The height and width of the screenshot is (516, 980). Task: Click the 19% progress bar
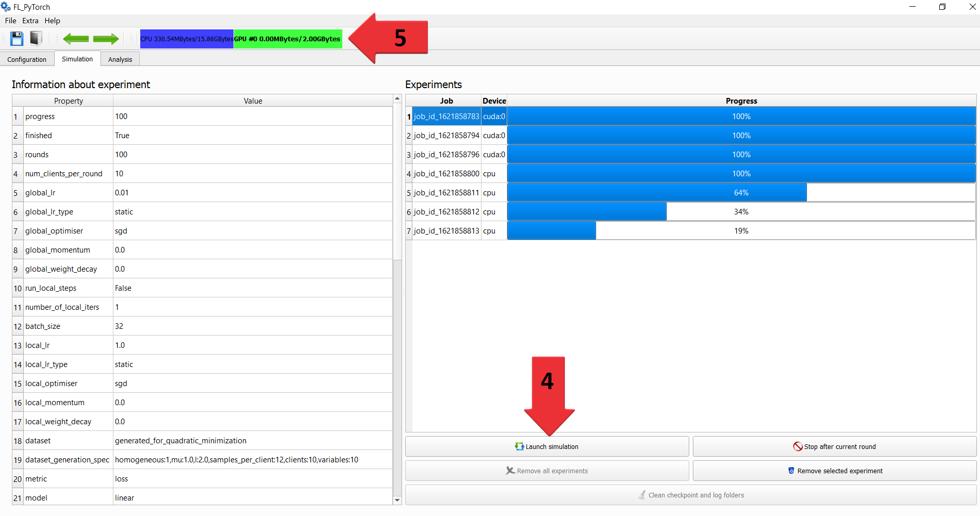[741, 231]
